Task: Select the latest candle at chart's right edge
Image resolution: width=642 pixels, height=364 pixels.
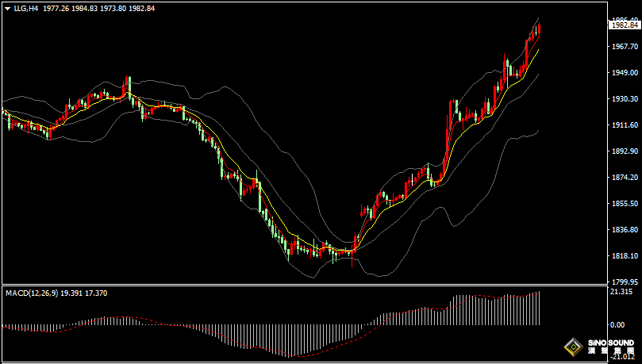Action: point(540,30)
